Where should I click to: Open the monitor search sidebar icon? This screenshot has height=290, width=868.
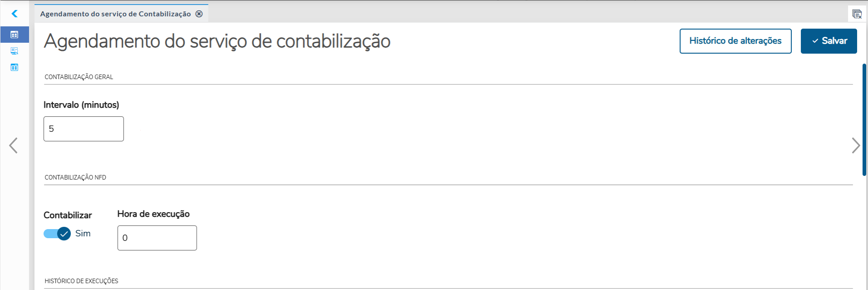(15, 51)
